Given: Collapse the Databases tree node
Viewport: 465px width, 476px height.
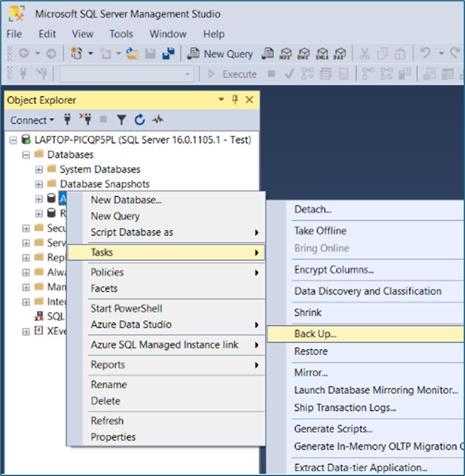Looking at the screenshot, I should coord(25,154).
